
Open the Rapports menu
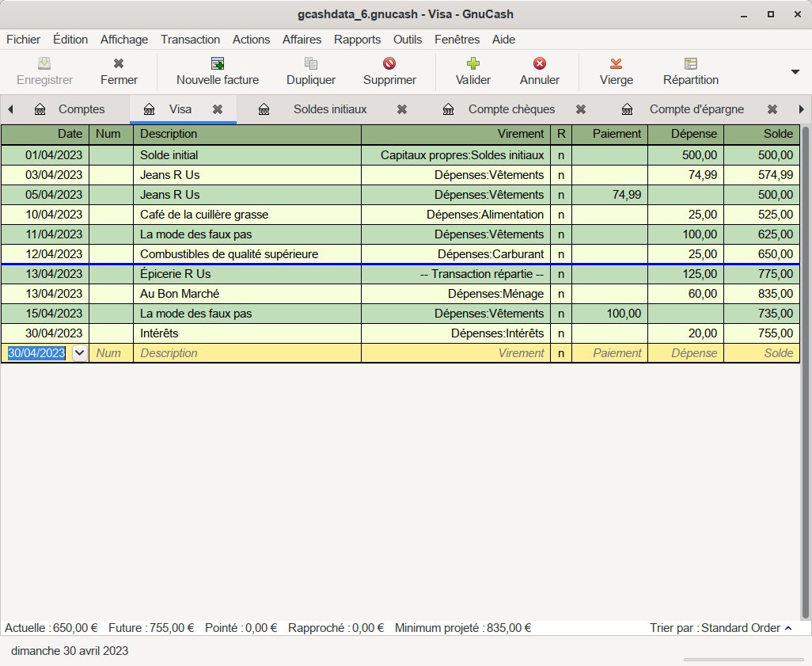(357, 40)
